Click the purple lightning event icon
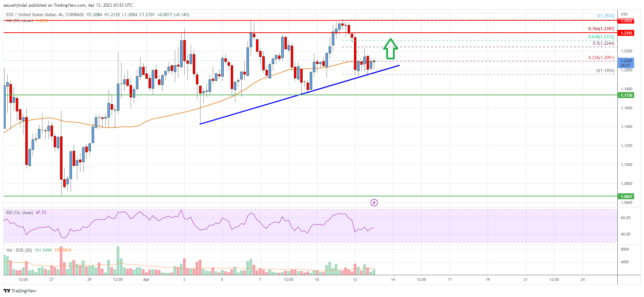Image resolution: width=644 pixels, height=297 pixels. [374, 202]
